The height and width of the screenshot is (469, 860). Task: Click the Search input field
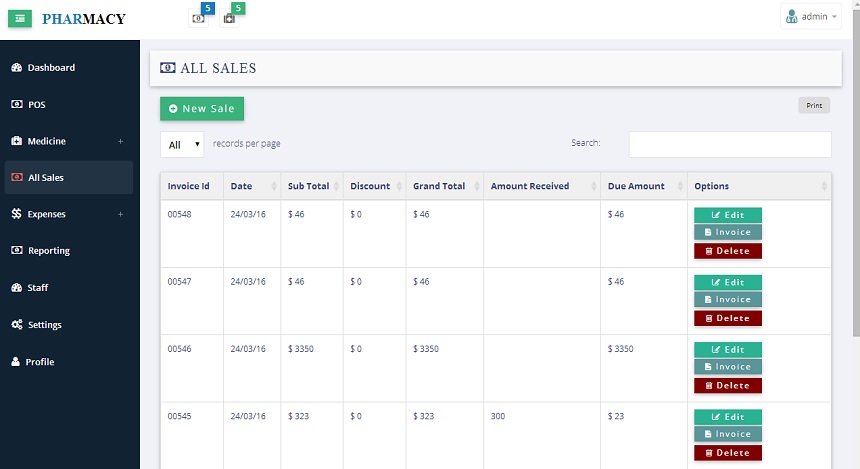tap(729, 144)
